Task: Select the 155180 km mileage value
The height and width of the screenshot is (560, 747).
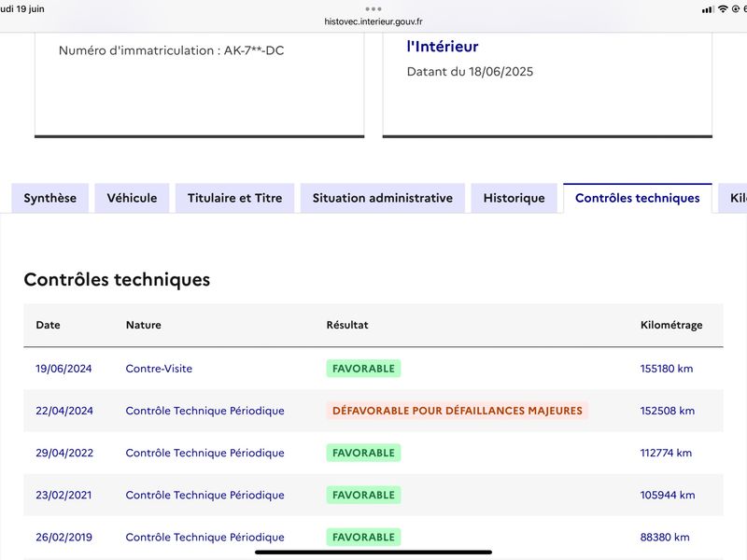Action: point(667,369)
